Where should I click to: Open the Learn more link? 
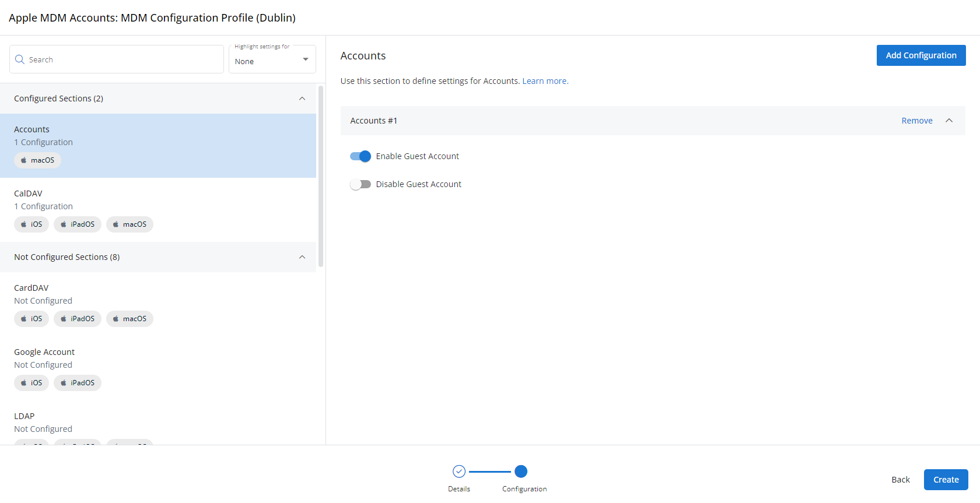pyautogui.click(x=545, y=81)
